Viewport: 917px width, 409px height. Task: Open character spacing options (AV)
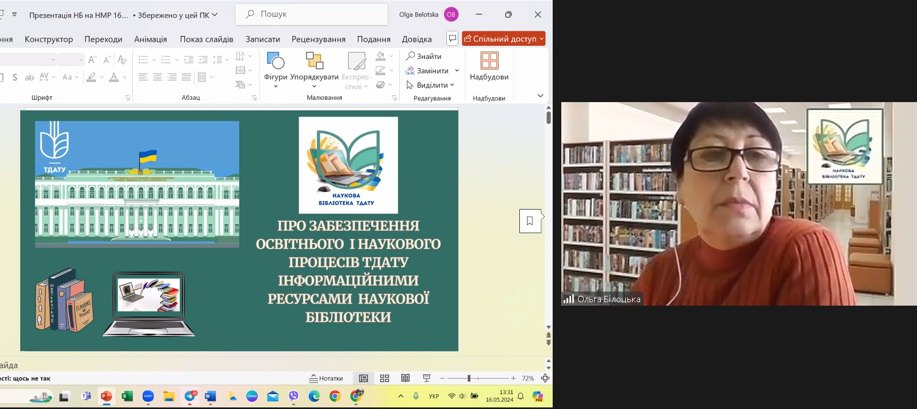(48, 77)
